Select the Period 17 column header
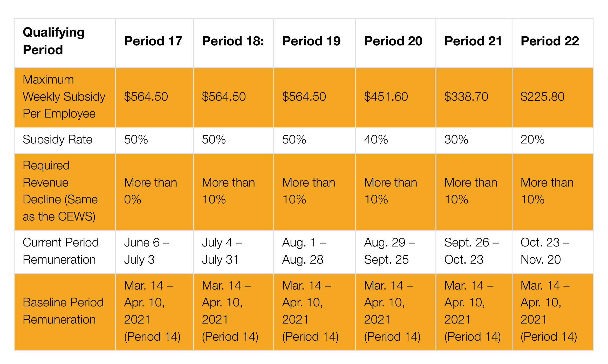The height and width of the screenshot is (364, 608). (153, 41)
